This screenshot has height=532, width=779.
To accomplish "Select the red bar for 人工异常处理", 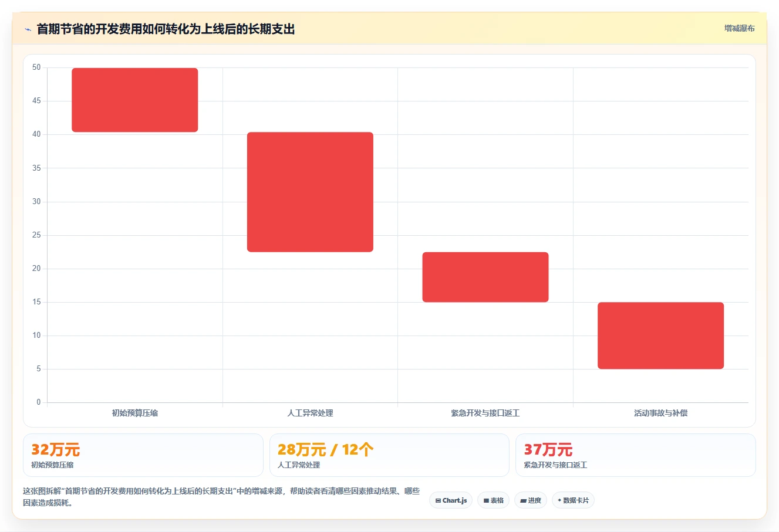I will (x=310, y=192).
